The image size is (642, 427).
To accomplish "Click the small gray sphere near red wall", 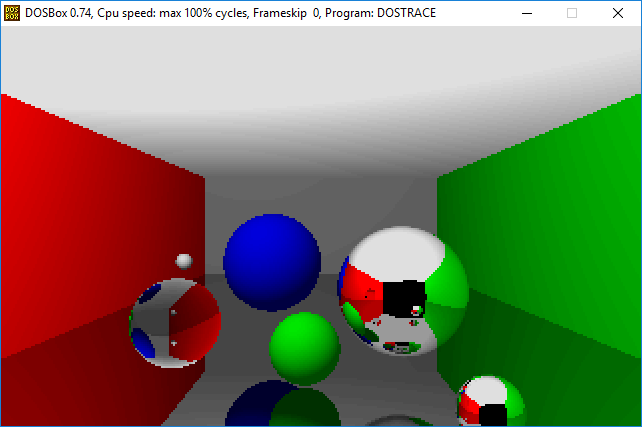I will pyautogui.click(x=184, y=261).
